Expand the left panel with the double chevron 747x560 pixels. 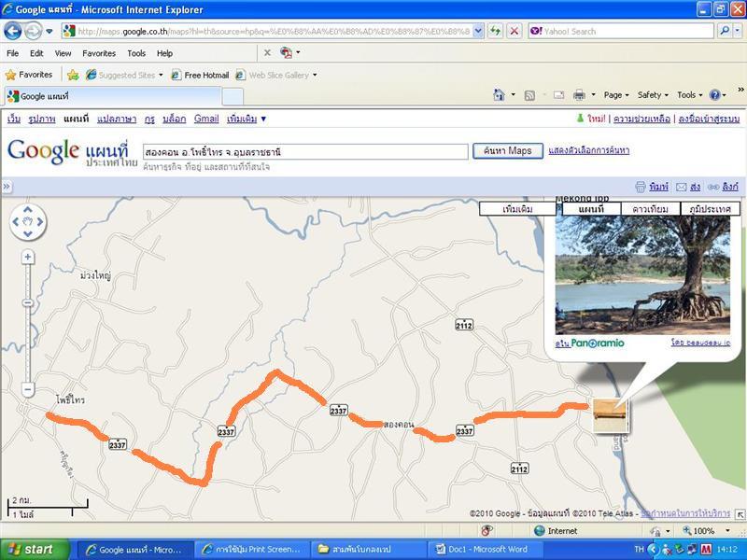click(x=7, y=187)
